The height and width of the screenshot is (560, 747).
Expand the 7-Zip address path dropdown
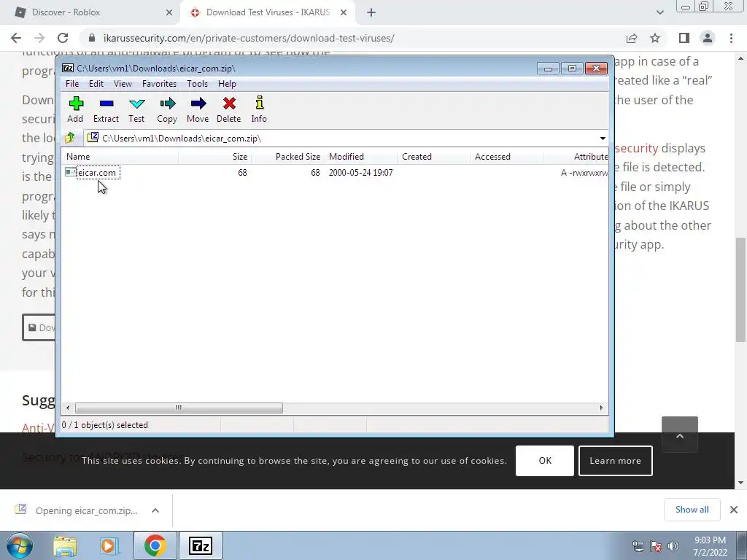[x=602, y=138]
